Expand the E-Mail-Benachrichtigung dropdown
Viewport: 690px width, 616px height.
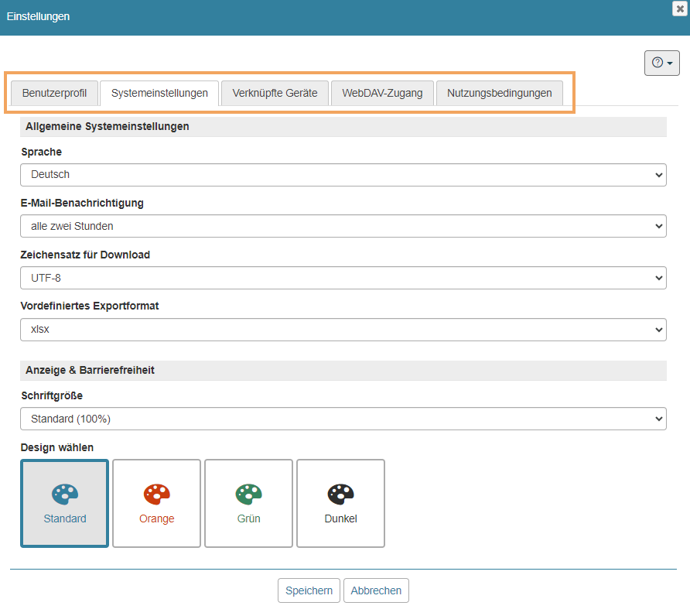(x=343, y=226)
